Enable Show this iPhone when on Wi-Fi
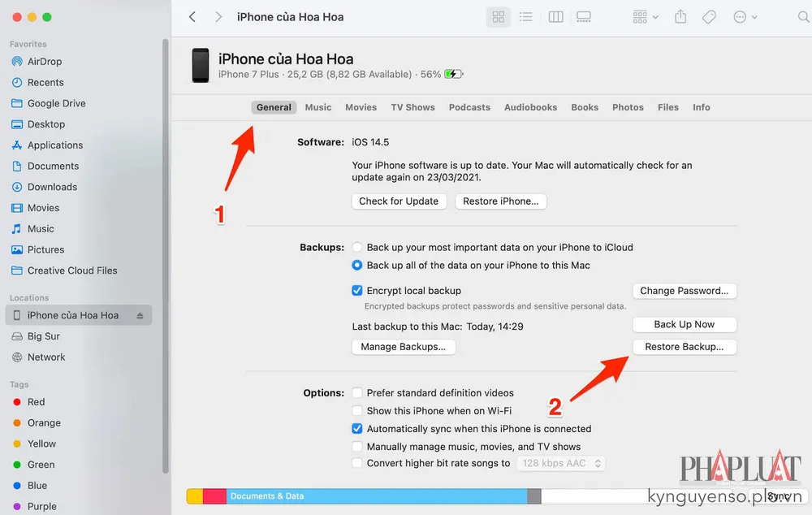 (356, 411)
